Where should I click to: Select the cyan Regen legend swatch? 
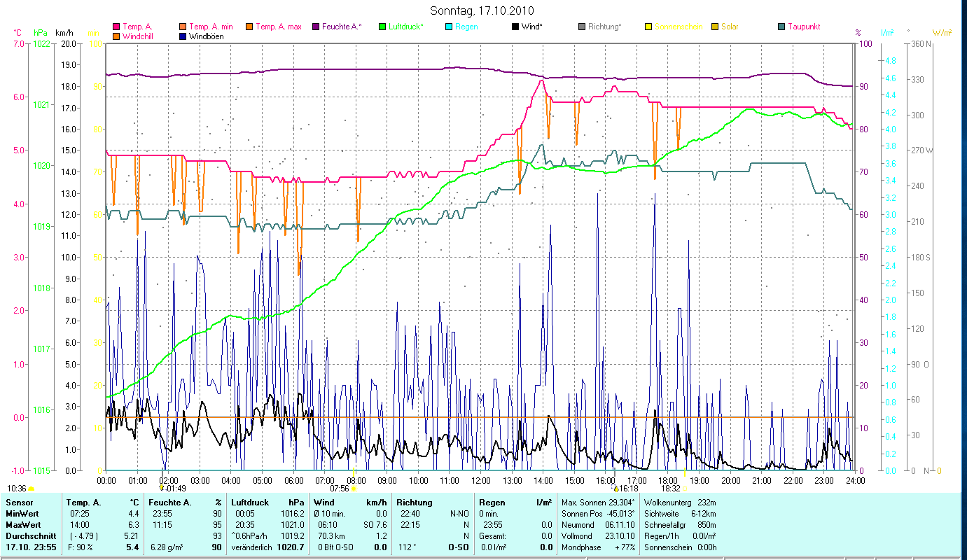[449, 27]
